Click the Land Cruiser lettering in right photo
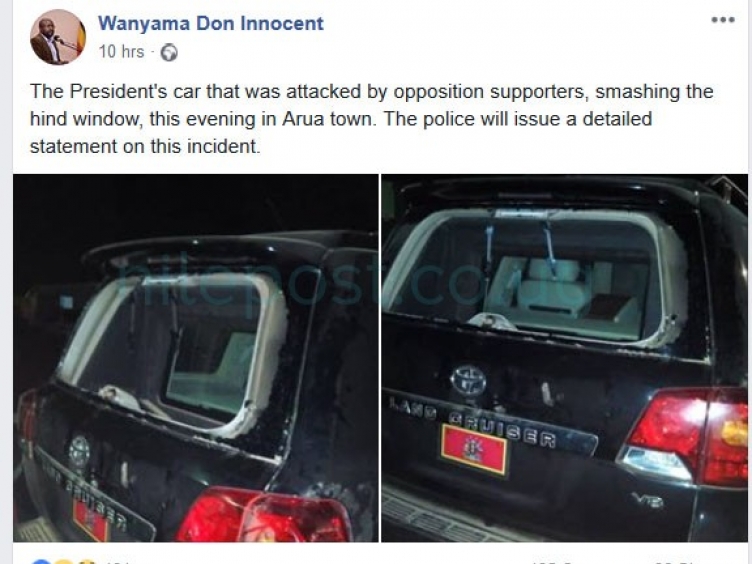 472,422
